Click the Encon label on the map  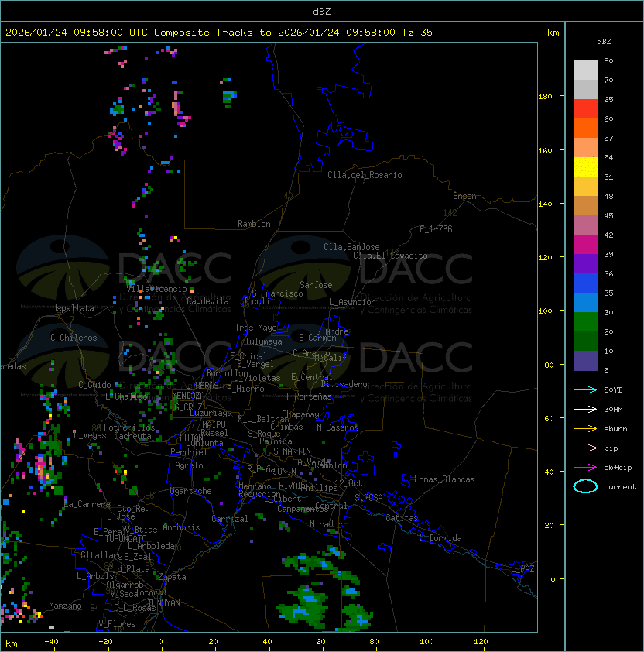464,196
